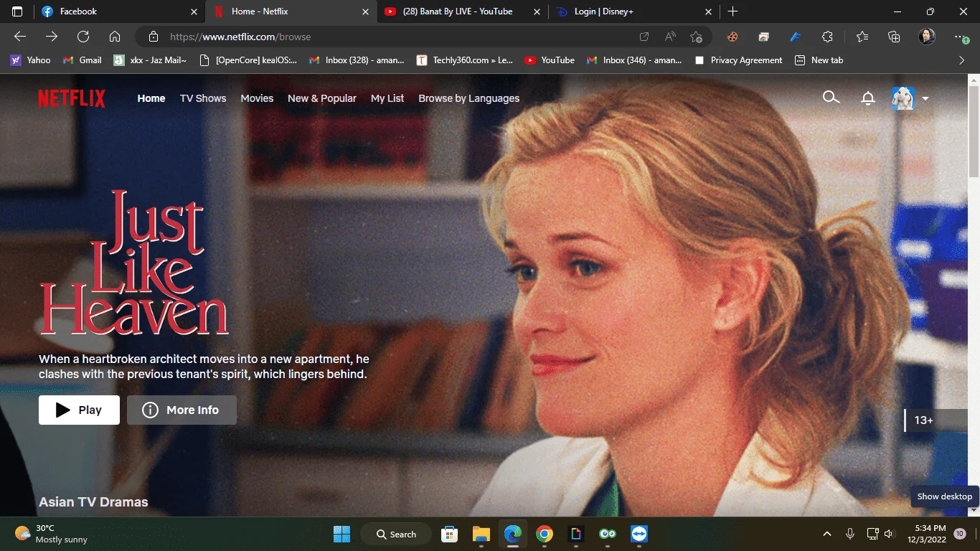Image resolution: width=980 pixels, height=551 pixels.
Task: Start Read Aloud in address bar
Action: 670,37
